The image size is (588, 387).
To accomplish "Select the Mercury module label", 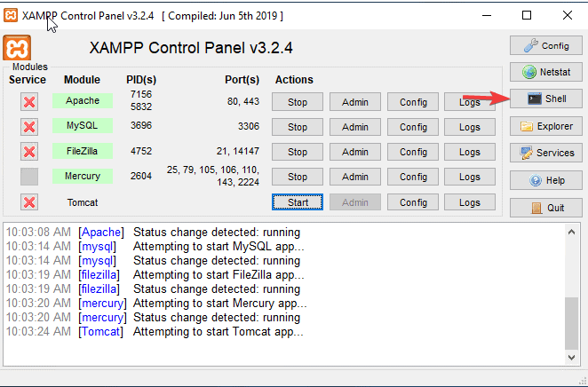I will (x=83, y=176).
